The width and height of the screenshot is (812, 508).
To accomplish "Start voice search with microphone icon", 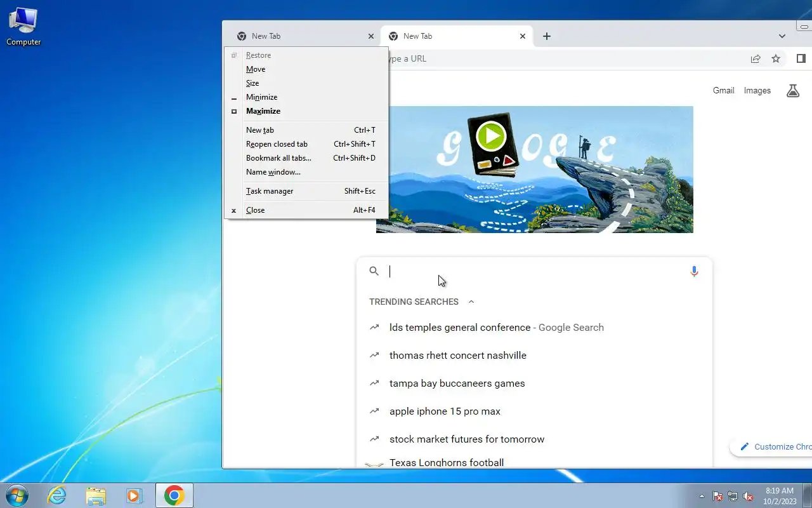I will 694,271.
